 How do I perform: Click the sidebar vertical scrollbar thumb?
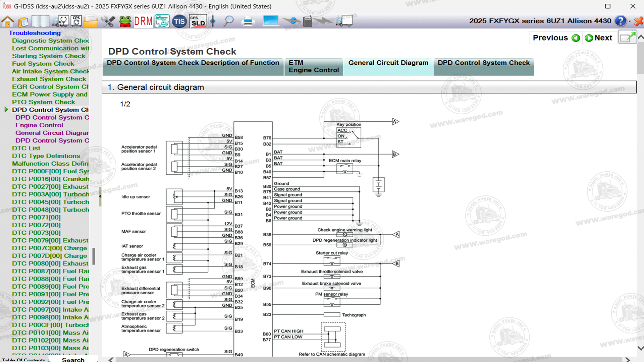pyautogui.click(x=94, y=256)
